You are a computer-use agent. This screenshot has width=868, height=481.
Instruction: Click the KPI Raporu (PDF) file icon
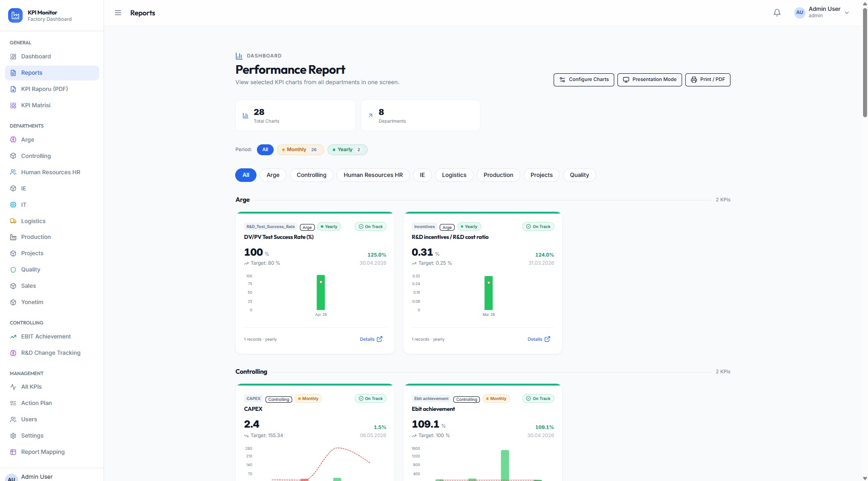click(x=13, y=89)
